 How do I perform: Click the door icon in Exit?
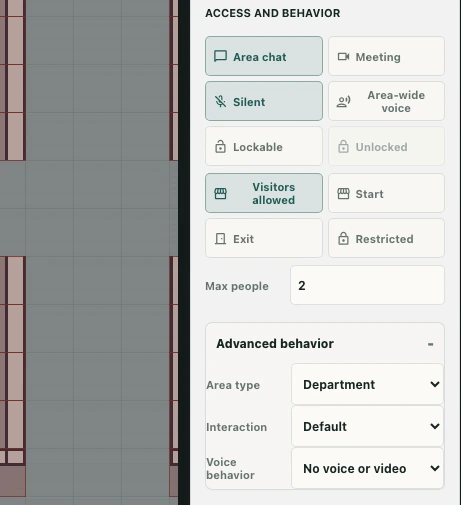point(220,239)
